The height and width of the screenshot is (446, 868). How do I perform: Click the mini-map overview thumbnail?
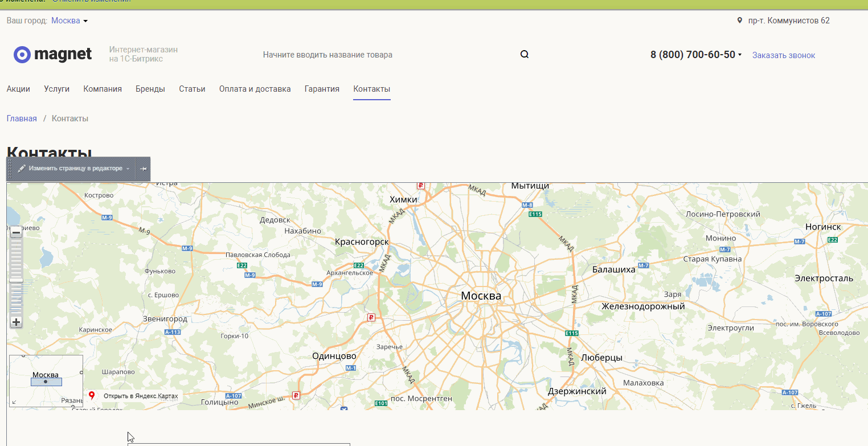pyautogui.click(x=46, y=381)
